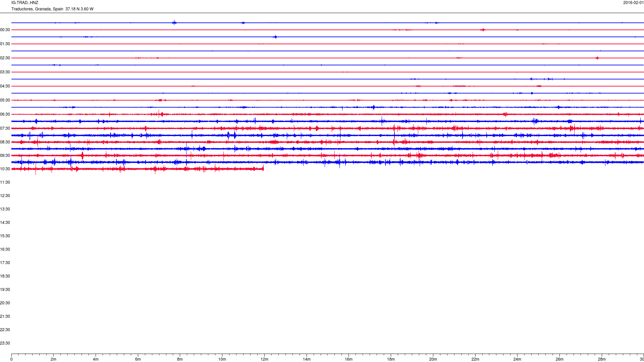The width and height of the screenshot is (644, 362).
Task: Click the 0 mark on the minute axis
Action: pos(11,359)
